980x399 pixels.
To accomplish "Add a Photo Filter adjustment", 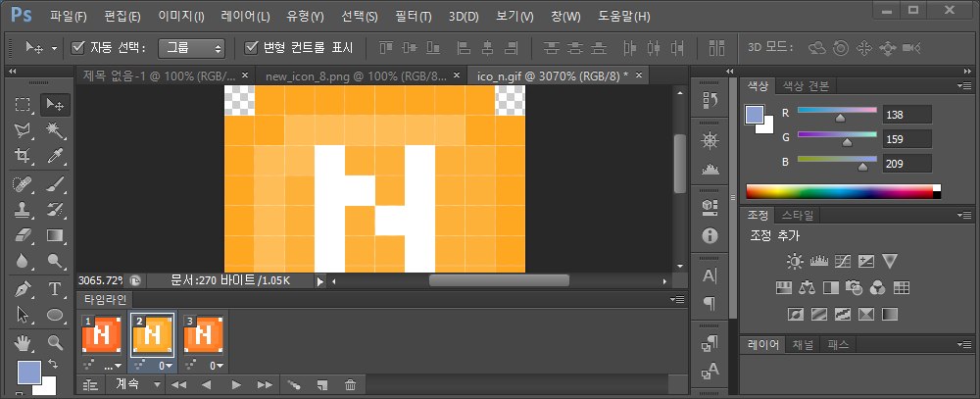I will pos(854,287).
